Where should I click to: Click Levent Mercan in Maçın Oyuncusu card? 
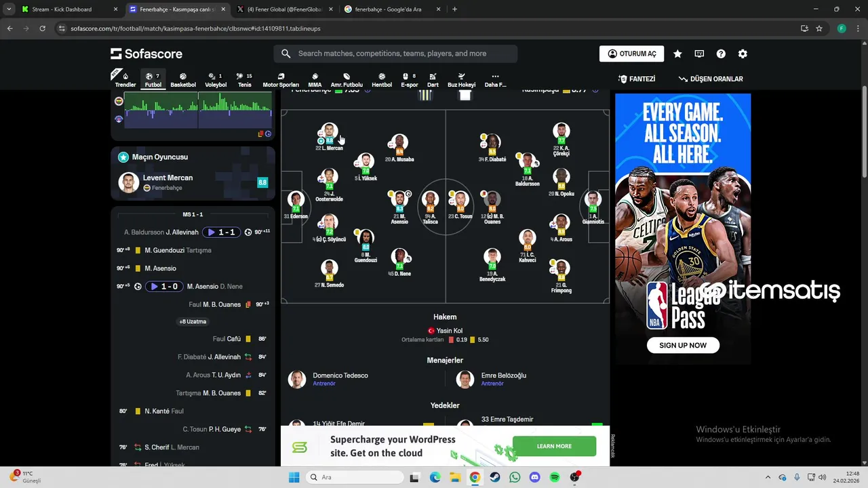tap(167, 178)
